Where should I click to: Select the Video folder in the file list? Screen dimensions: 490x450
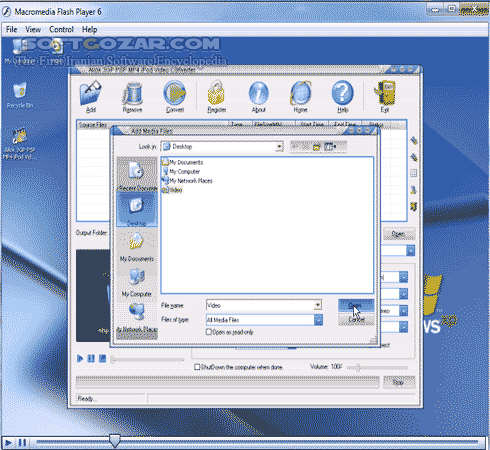point(172,190)
